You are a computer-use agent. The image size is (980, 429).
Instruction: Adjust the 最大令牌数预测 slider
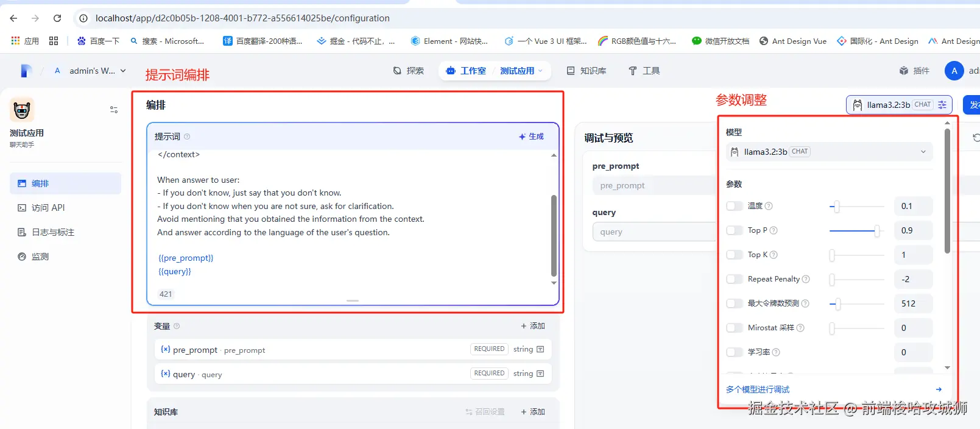838,303
